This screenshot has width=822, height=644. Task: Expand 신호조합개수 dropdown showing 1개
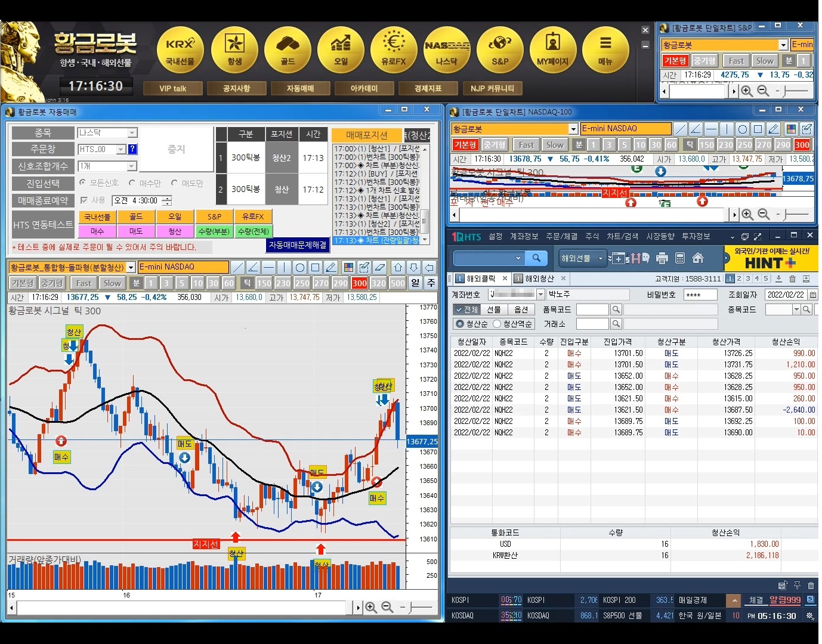pyautogui.click(x=132, y=166)
